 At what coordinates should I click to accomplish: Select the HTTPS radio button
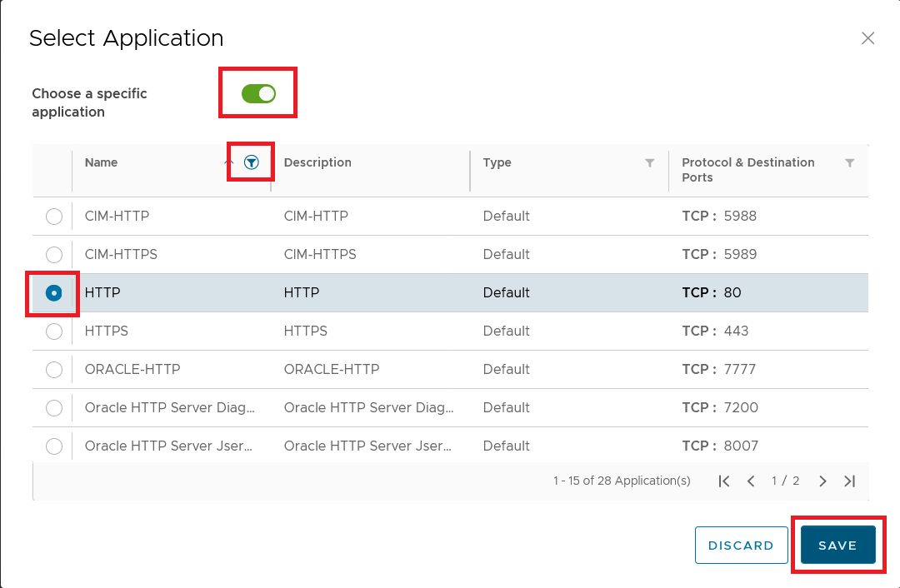(x=54, y=331)
